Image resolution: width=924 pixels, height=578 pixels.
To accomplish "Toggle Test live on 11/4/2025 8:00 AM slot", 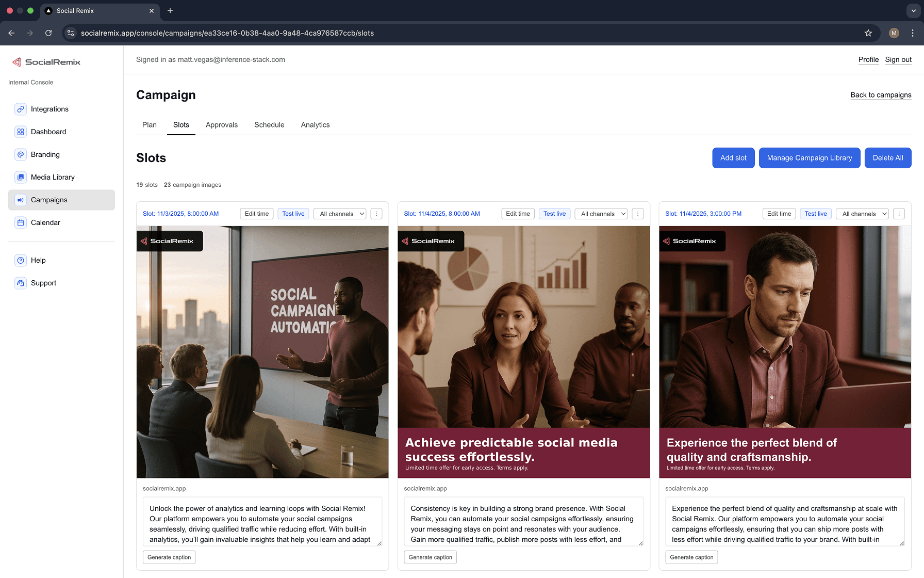I will 554,214.
